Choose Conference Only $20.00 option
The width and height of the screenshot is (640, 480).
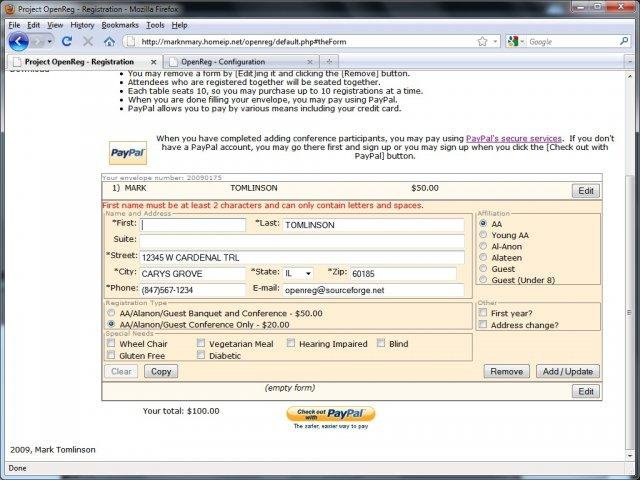(x=111, y=324)
